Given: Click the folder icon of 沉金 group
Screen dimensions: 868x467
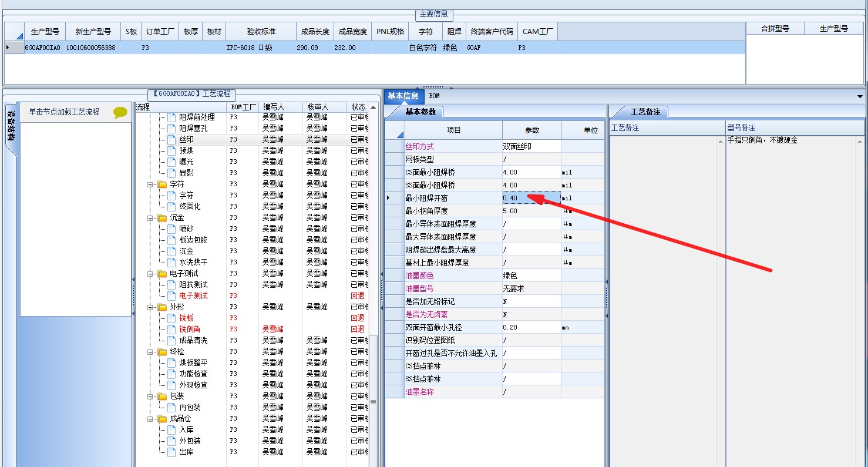Looking at the screenshot, I should pyautogui.click(x=162, y=217).
